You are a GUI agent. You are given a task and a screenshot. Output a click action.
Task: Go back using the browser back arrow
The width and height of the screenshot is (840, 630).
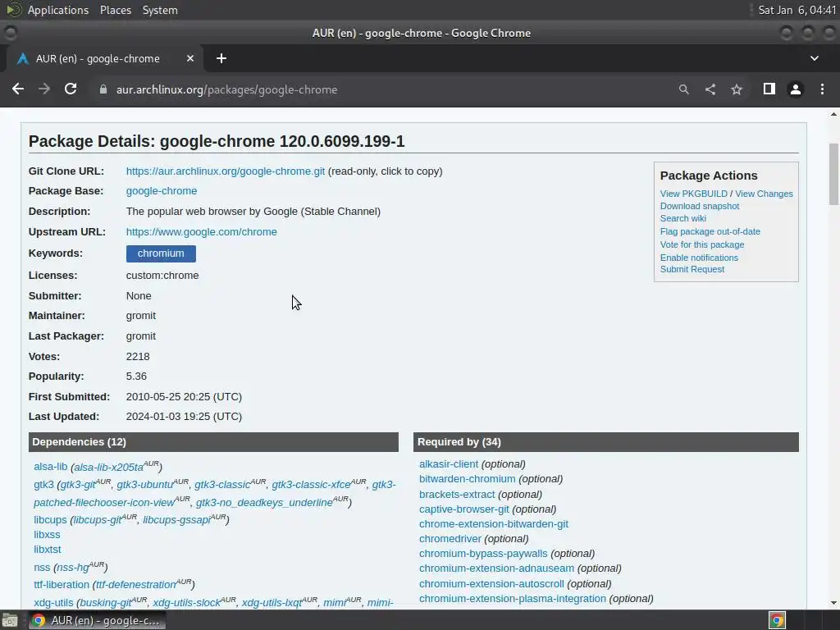pos(18,89)
